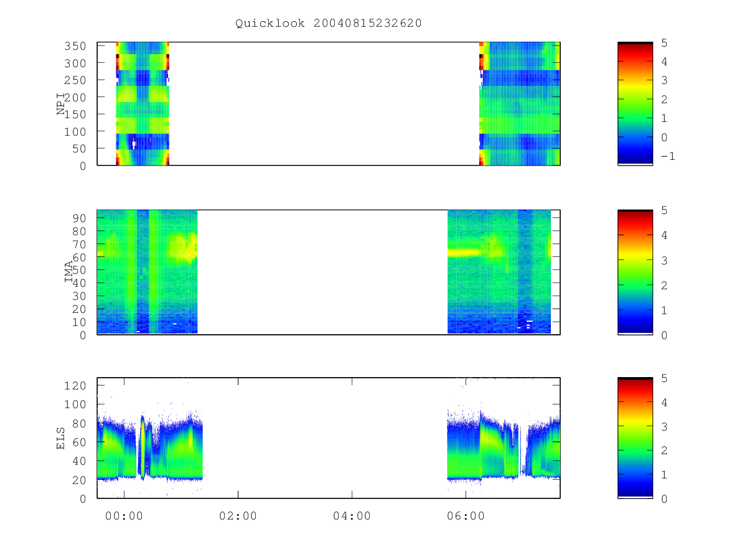747x560 pixels.
Task: Click the 02:00 time axis label
Action: [238, 515]
